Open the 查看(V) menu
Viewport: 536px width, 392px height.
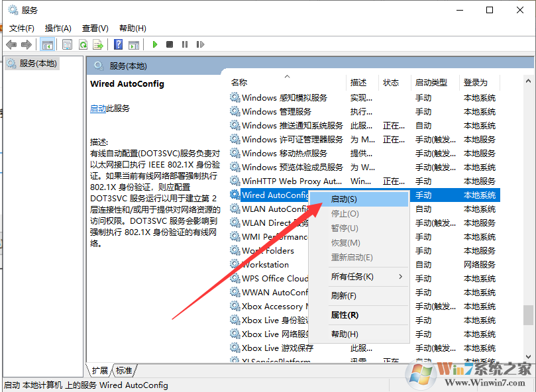(94, 28)
